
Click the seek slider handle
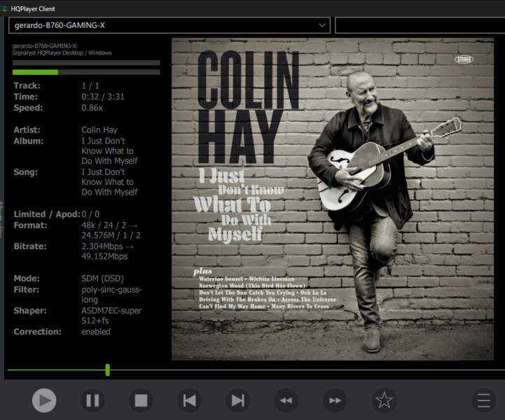[108, 370]
